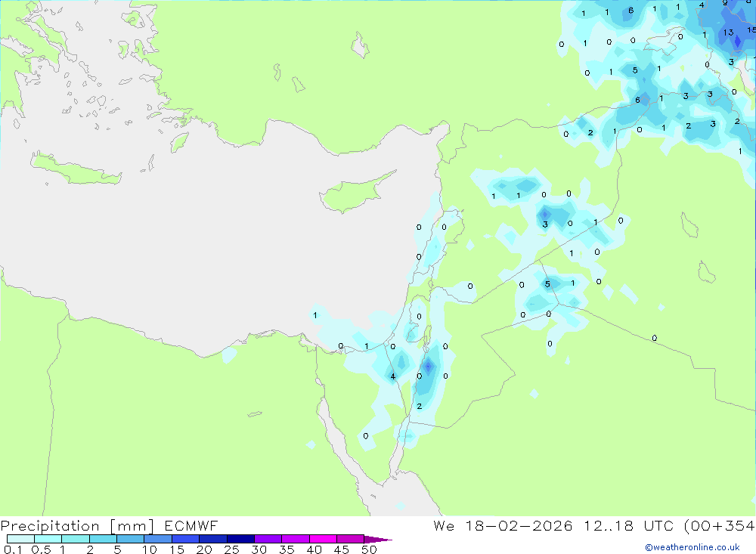756x554 pixels.
Task: Select the 5–10 mm legend color box
Action: pyautogui.click(x=130, y=539)
